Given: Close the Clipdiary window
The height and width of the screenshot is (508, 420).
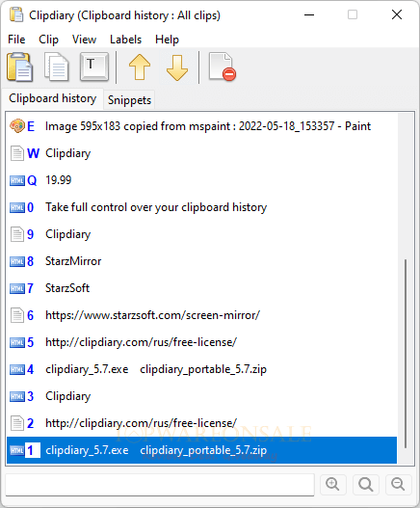Looking at the screenshot, I should click(397, 14).
